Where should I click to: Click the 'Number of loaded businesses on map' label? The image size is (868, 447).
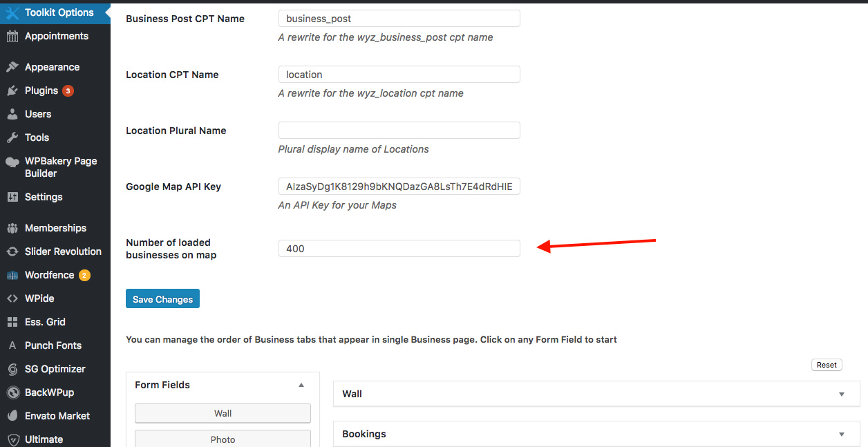click(171, 249)
